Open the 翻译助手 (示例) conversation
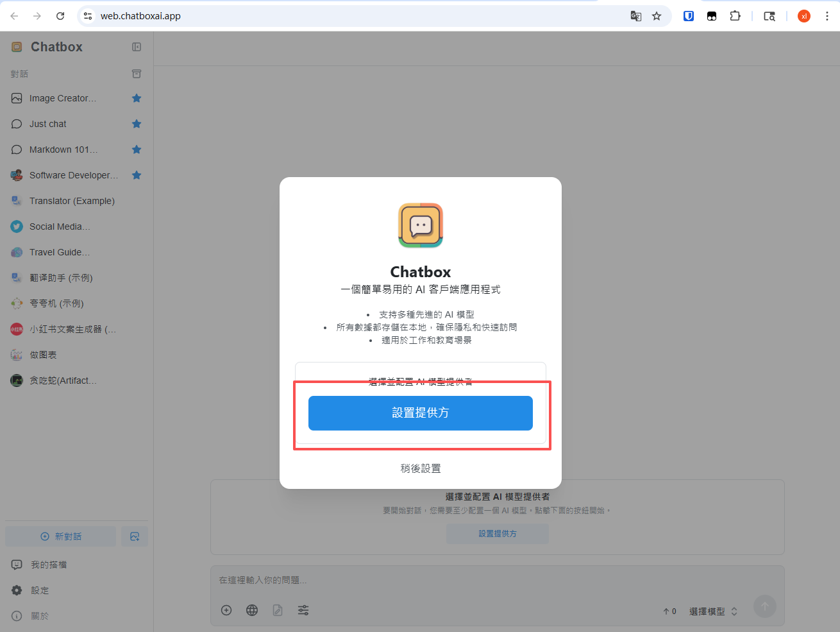Viewport: 840px width, 632px height. (76, 278)
